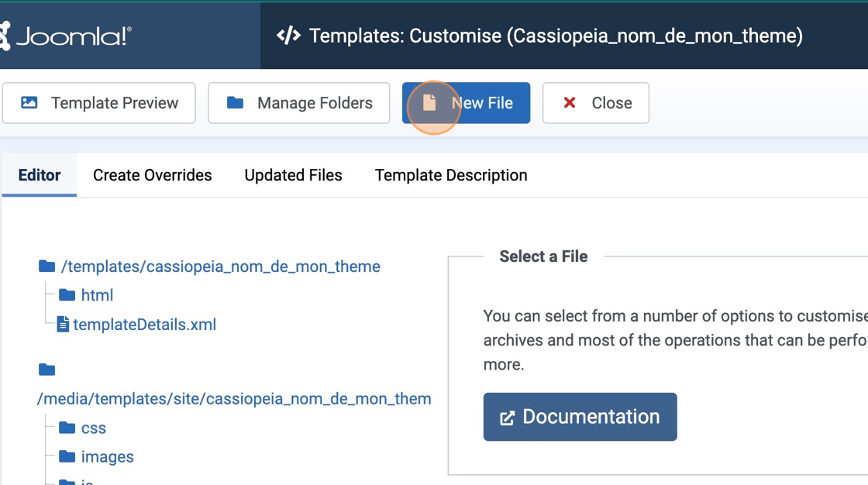868x485 pixels.
Task: Click the page icon on New File
Action: (x=429, y=103)
